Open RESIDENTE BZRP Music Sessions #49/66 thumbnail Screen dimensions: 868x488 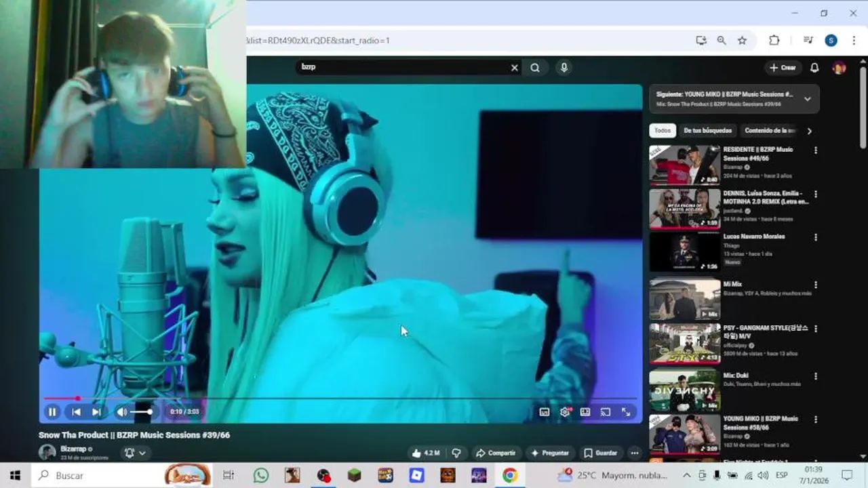[684, 165]
